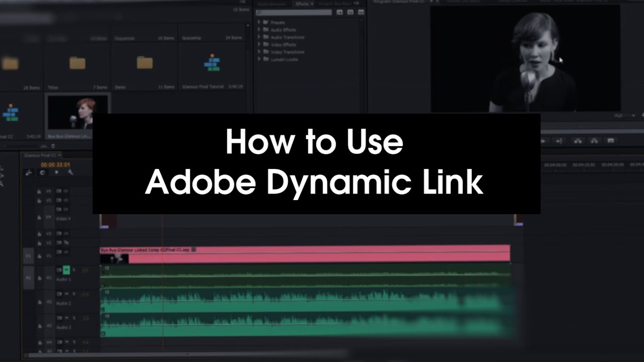Expand the Video Transitions folder

coord(259,52)
